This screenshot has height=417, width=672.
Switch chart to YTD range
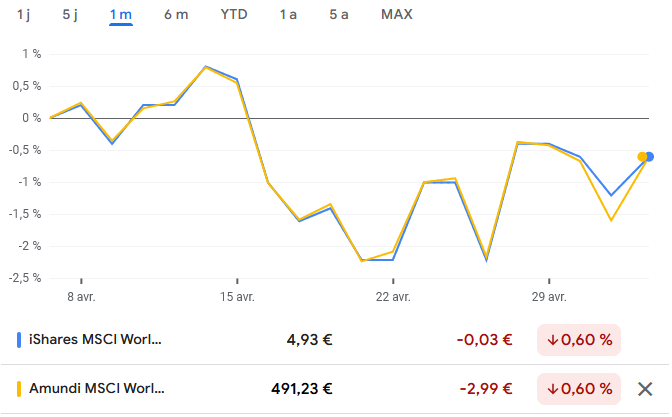tap(235, 15)
